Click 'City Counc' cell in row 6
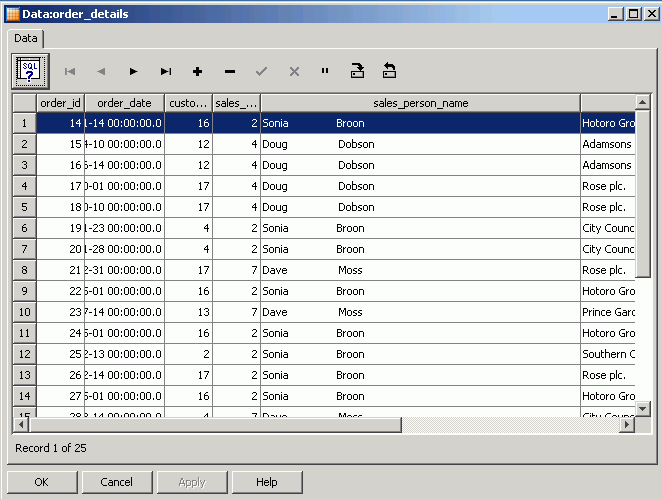662x499 pixels. pyautogui.click(x=608, y=228)
